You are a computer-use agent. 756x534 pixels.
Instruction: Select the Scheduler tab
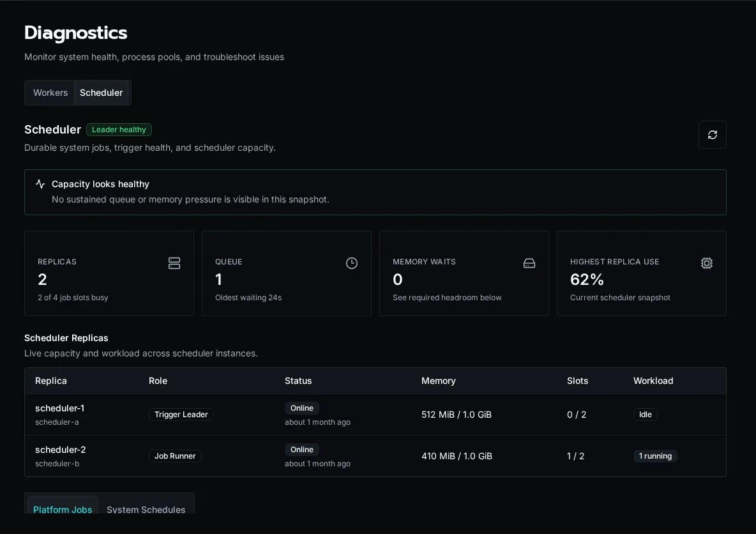(x=102, y=93)
